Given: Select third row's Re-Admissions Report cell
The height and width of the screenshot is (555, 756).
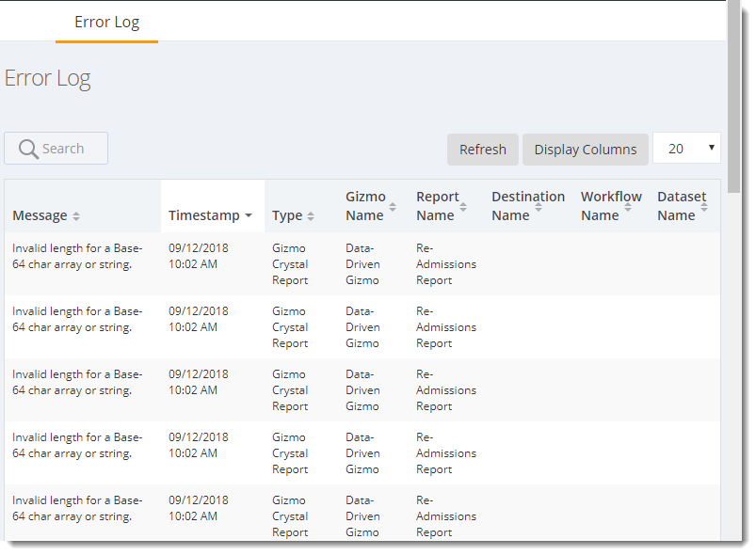Looking at the screenshot, I should pyautogui.click(x=446, y=390).
